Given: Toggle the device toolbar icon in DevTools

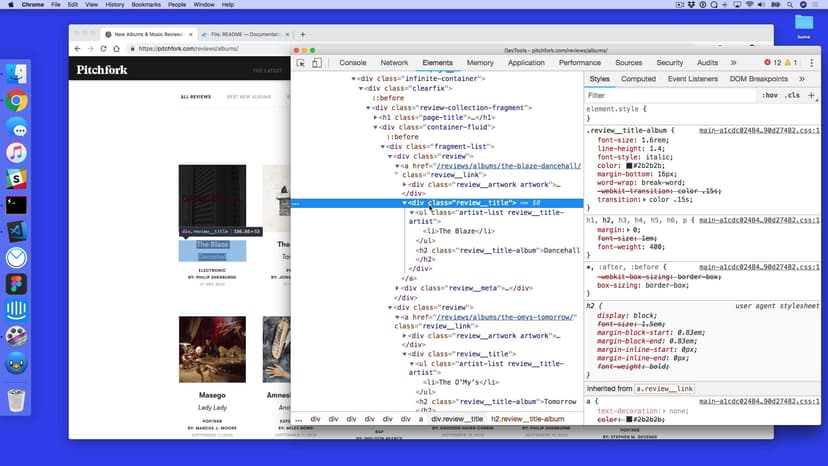Looking at the screenshot, I should pos(317,63).
